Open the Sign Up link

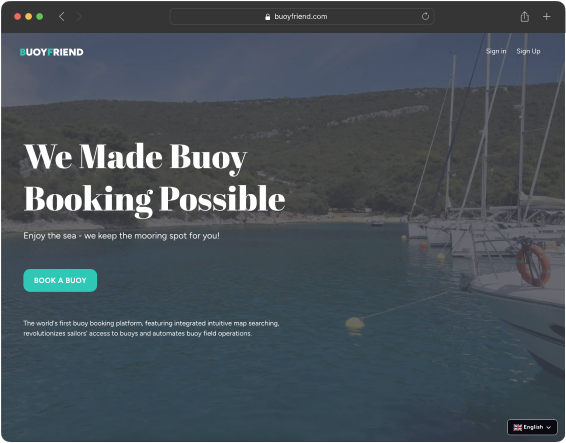coord(528,51)
